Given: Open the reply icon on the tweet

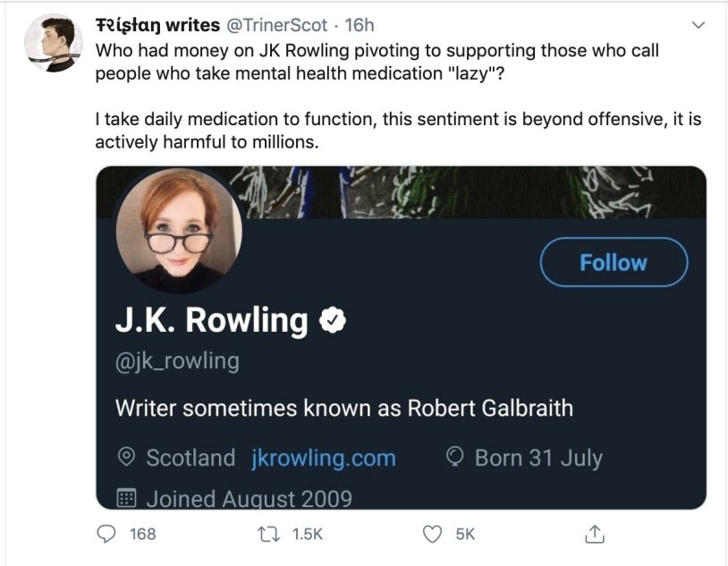Looking at the screenshot, I should point(107,533).
